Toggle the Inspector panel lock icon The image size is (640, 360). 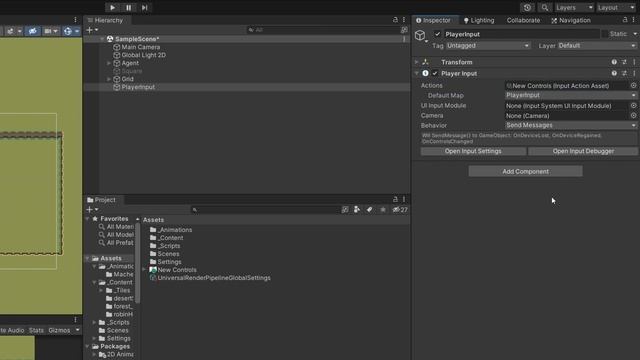point(625,20)
